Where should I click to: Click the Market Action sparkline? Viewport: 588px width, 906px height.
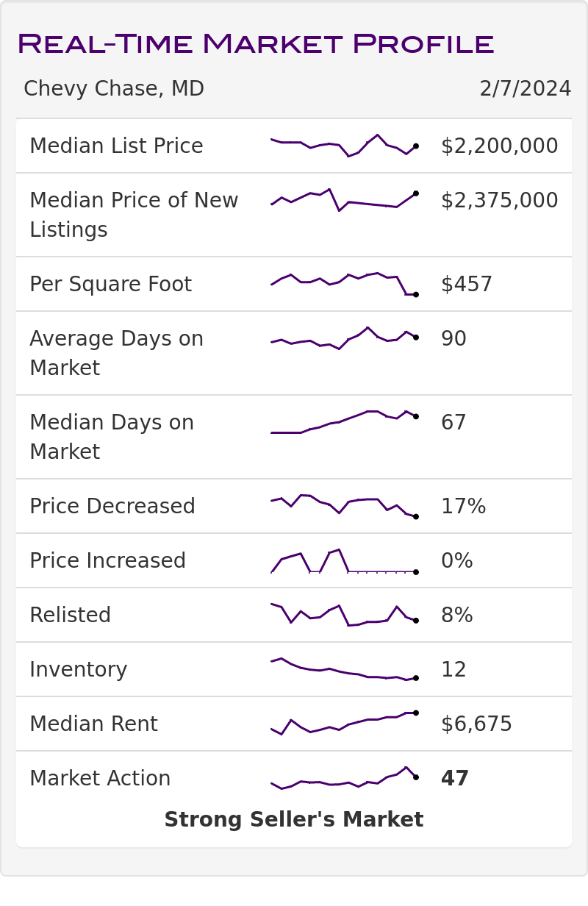click(344, 778)
